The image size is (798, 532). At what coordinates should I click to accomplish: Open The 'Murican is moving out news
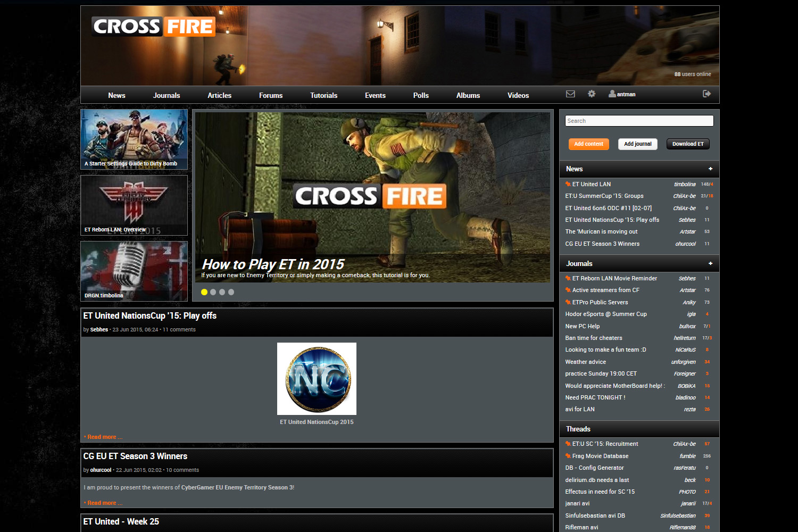pos(601,231)
